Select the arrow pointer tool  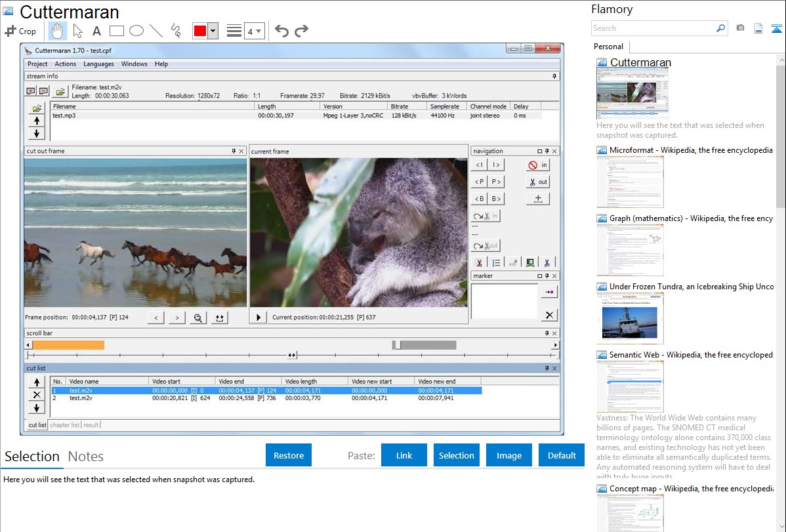coord(77,31)
